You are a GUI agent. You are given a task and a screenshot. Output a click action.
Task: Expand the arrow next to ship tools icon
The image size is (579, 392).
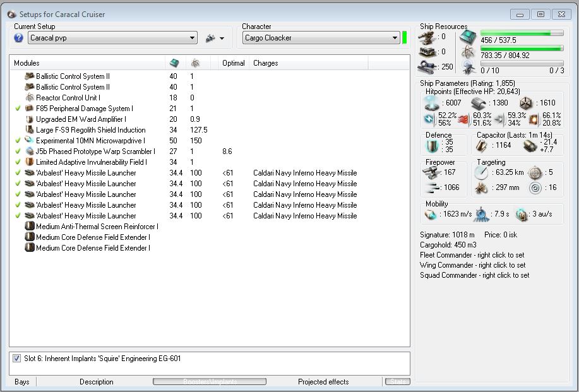point(222,39)
